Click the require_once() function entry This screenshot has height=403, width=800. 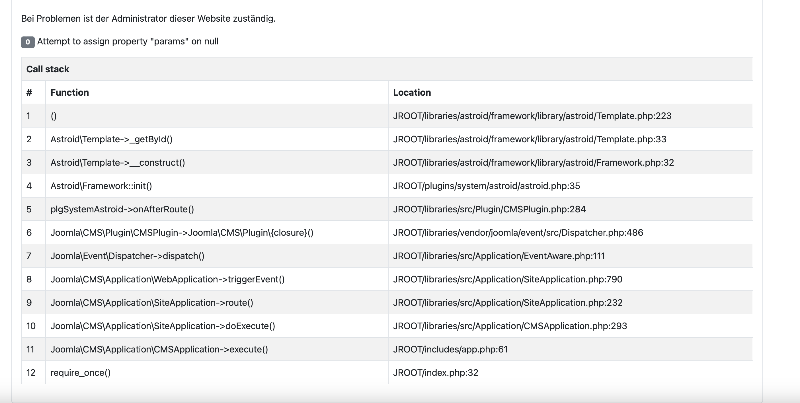[80, 373]
